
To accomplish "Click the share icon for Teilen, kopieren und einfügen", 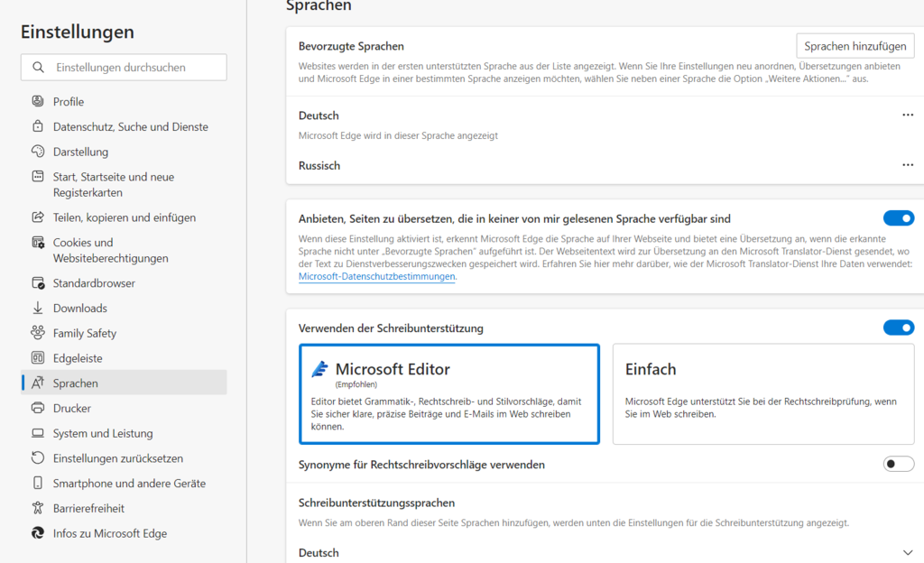I will coord(38,217).
